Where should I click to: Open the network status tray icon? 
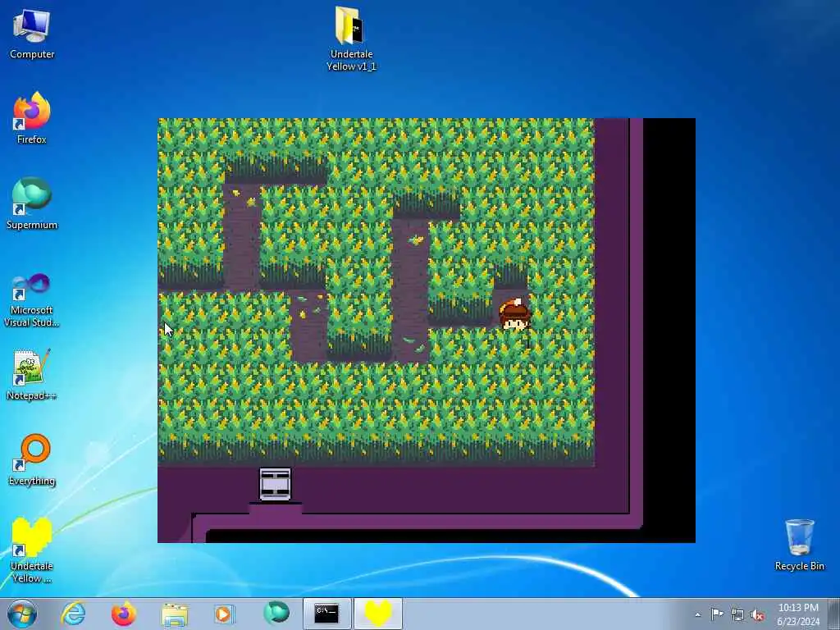coord(737,614)
